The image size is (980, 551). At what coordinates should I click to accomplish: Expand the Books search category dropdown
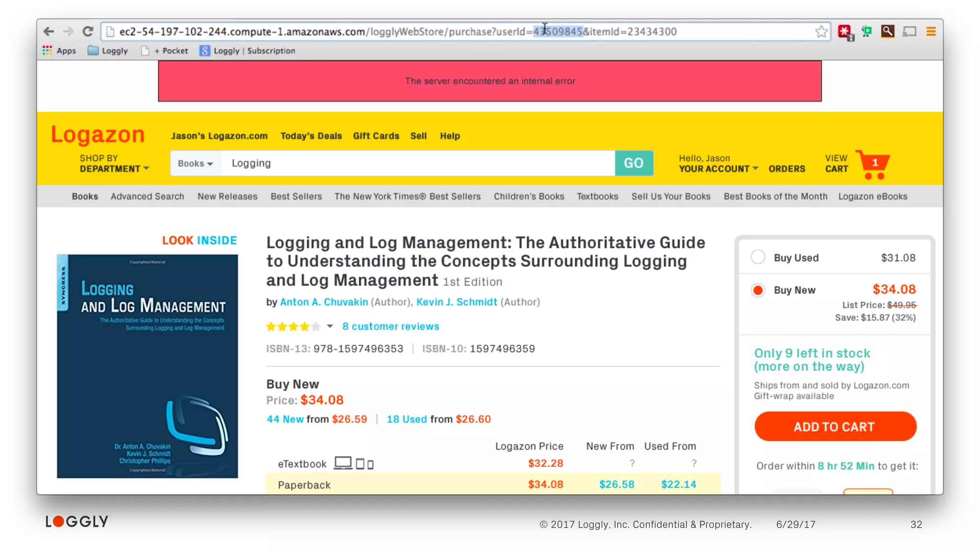[195, 164]
